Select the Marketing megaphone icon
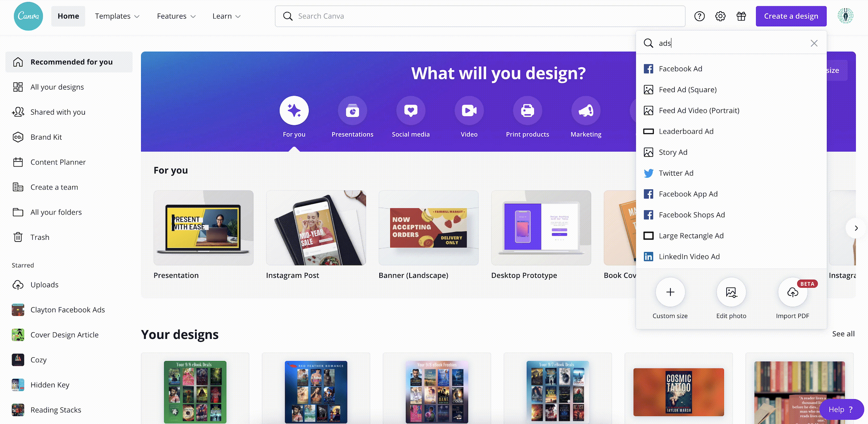Viewport: 868px width, 424px height. 586,110
